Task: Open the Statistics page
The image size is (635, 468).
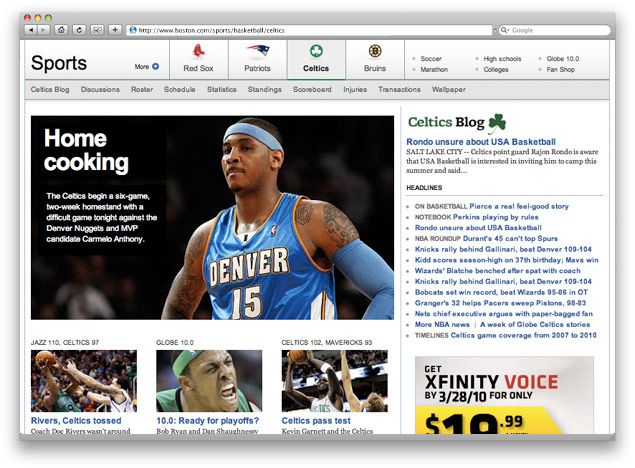Action: (x=222, y=89)
